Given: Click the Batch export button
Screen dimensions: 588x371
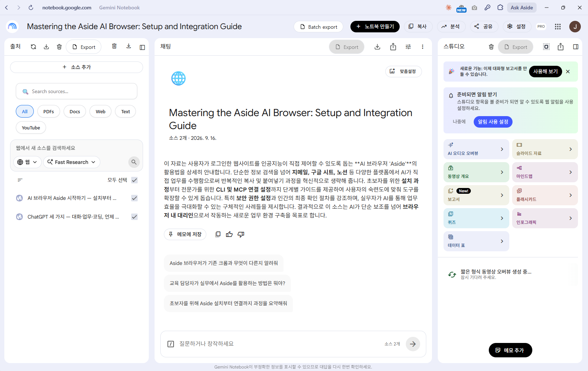Looking at the screenshot, I should [318, 27].
